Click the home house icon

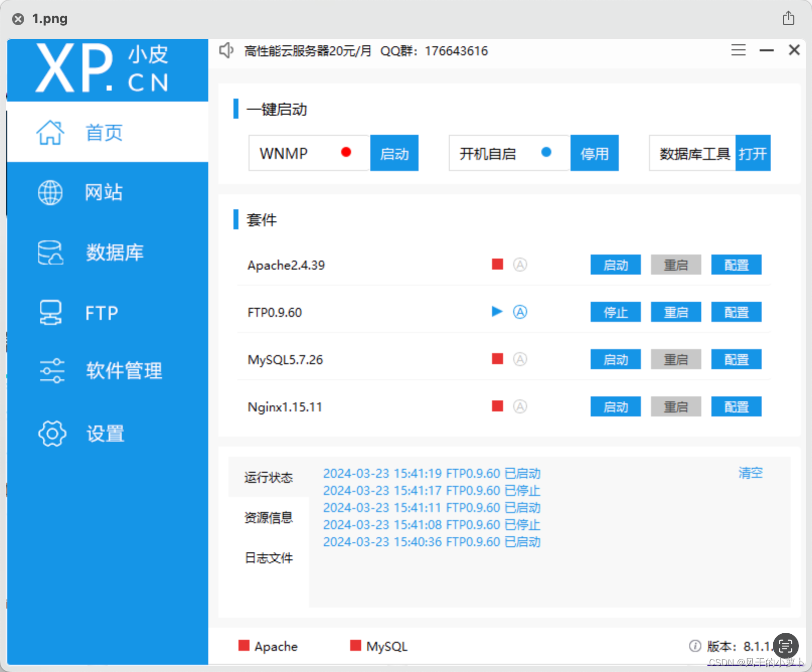[x=50, y=132]
